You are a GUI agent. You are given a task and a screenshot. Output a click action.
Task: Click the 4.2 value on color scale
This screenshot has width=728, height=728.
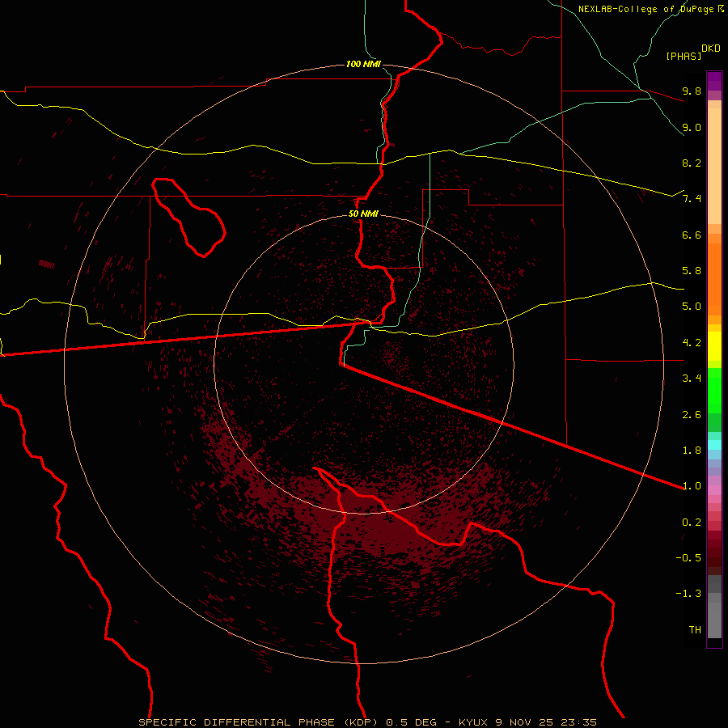(692, 343)
